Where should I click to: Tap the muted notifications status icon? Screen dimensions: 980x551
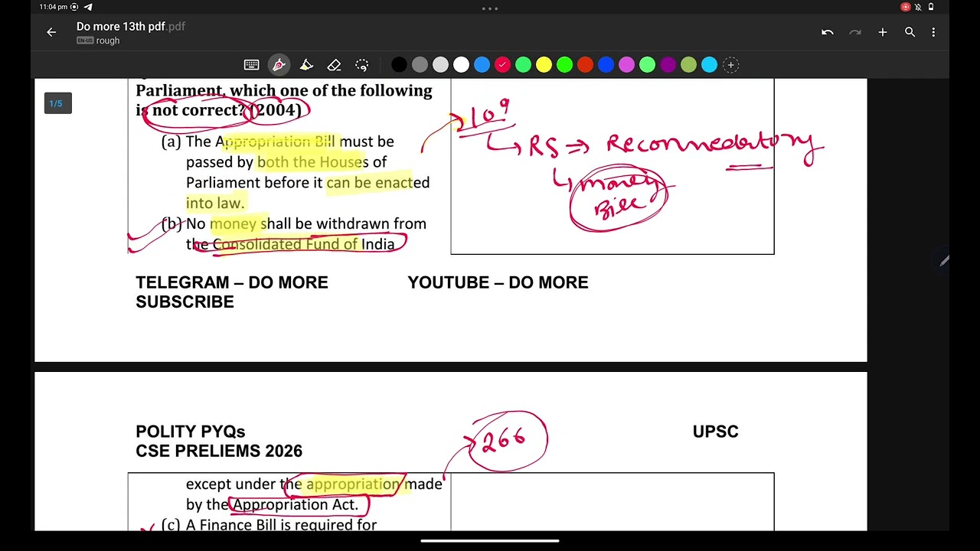point(918,7)
